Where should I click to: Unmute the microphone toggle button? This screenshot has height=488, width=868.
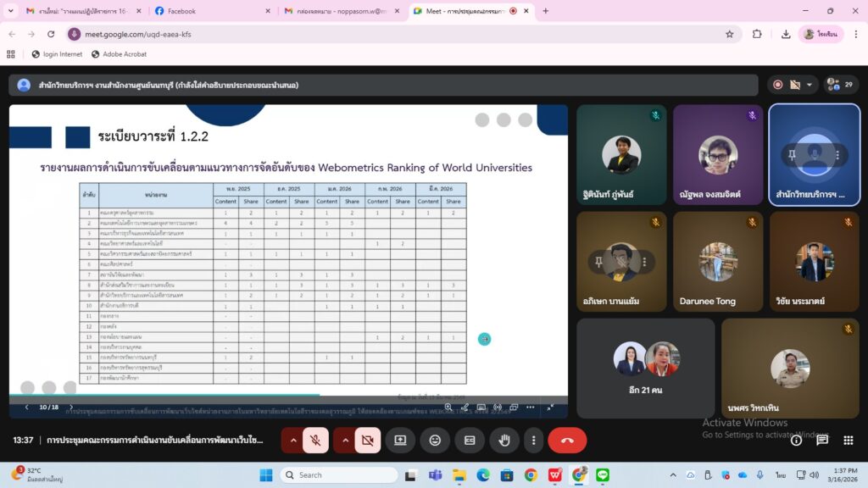click(315, 441)
